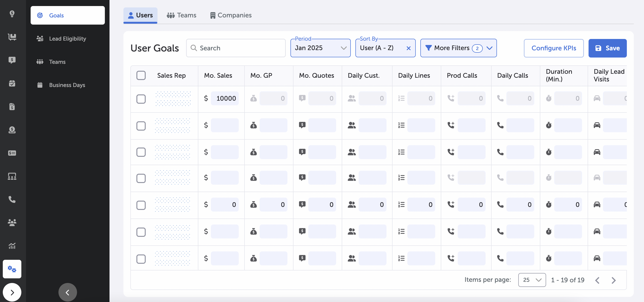644x302 pixels.
Task: Open the calendar check icon in sidebar
Action: click(12, 83)
